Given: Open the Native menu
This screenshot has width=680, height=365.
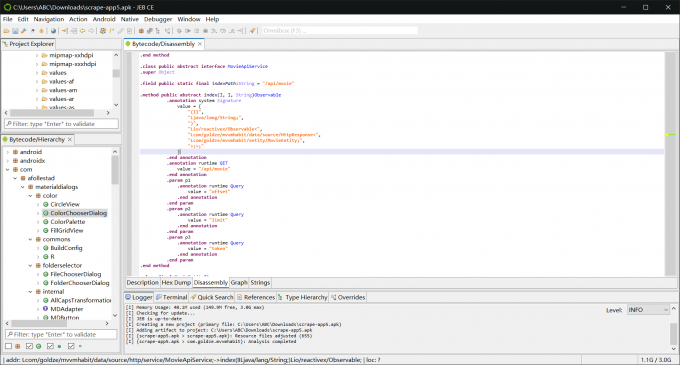Looking at the screenshot, I should tap(130, 19).
